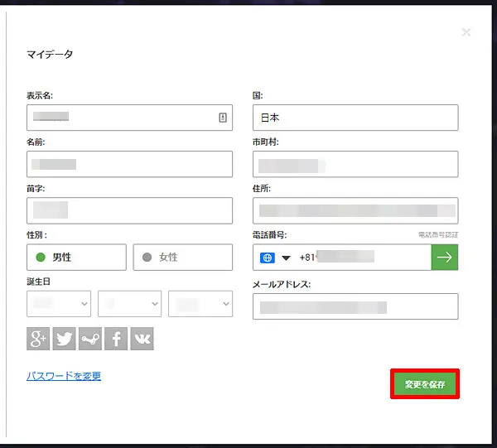Click the green arrow phone verify button

(x=444, y=257)
